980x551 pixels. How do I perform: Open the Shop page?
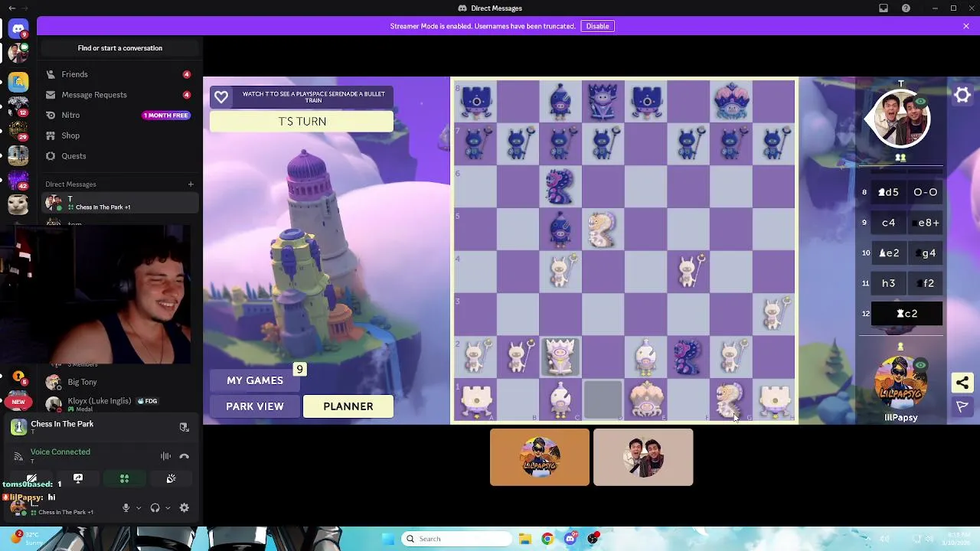[x=119, y=135]
